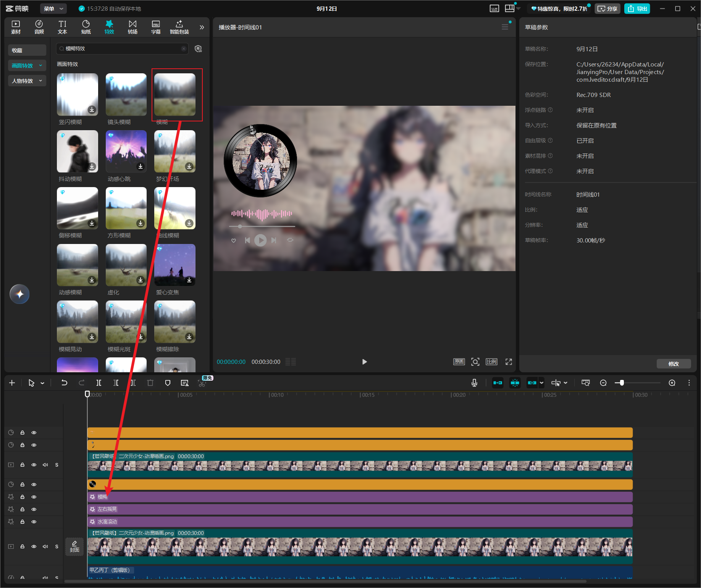Click the timeline horizontal scrollbar
Viewport: 701px width, 588px height.
point(325,582)
